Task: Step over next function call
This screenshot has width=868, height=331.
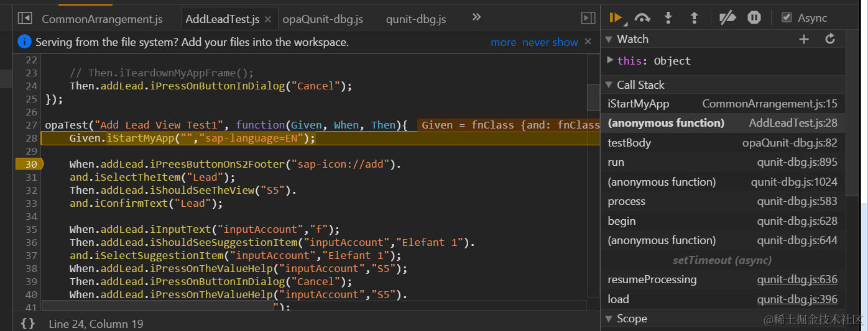Action: 642,18
